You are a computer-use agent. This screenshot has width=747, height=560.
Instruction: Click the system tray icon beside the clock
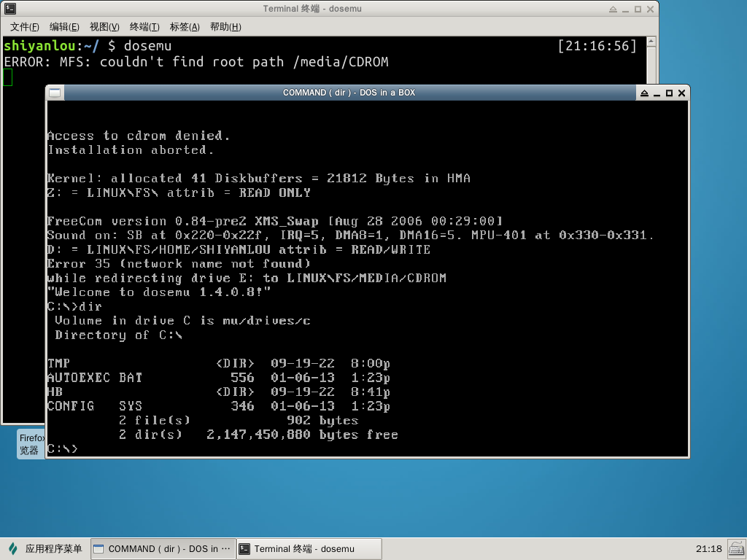(x=735, y=548)
